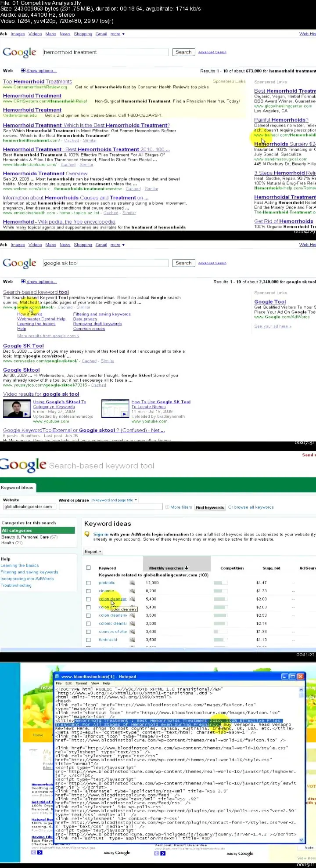Click the Google logo on hemorrhoid treatment page
The height and width of the screenshot is (868, 316).
19,52
